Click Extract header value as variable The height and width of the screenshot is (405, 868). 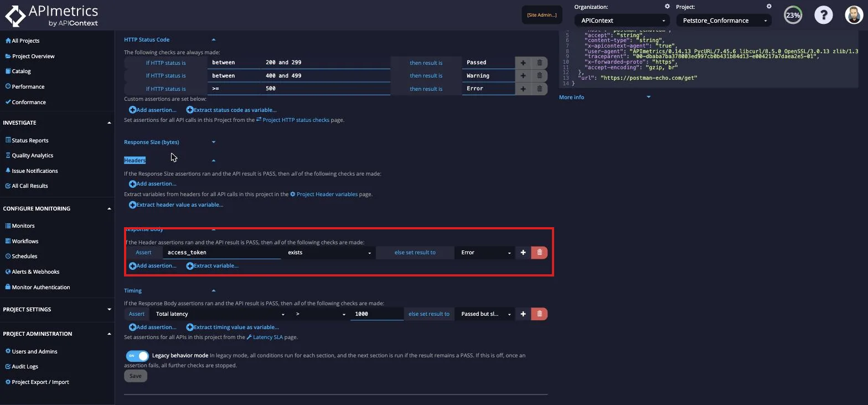coord(176,204)
